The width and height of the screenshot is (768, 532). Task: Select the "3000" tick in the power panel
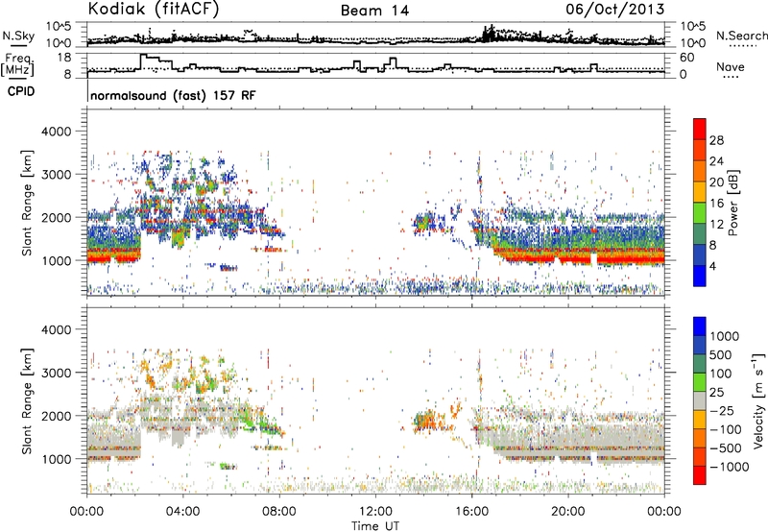pos(57,175)
